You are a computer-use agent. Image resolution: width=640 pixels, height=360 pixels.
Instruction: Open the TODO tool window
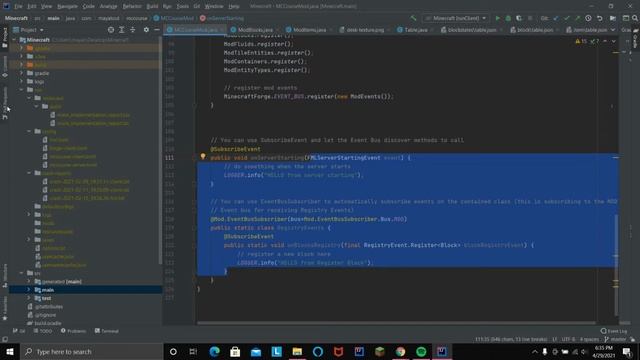[x=43, y=331]
